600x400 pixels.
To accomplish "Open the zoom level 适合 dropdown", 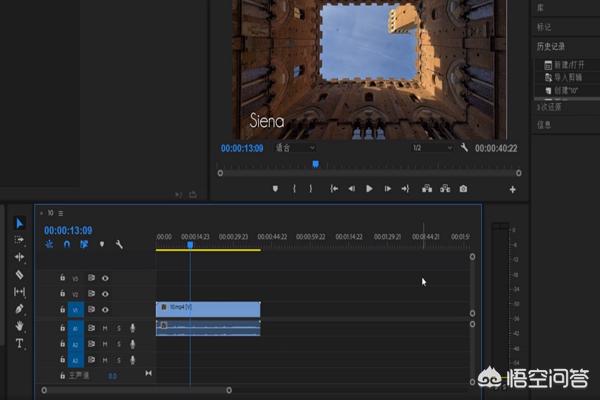I will click(x=295, y=148).
